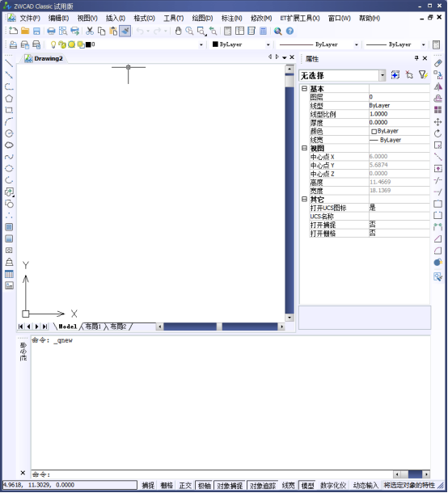Click the horizontal scrollbar thumb below drawing
448x493 pixels.
(x=219, y=327)
